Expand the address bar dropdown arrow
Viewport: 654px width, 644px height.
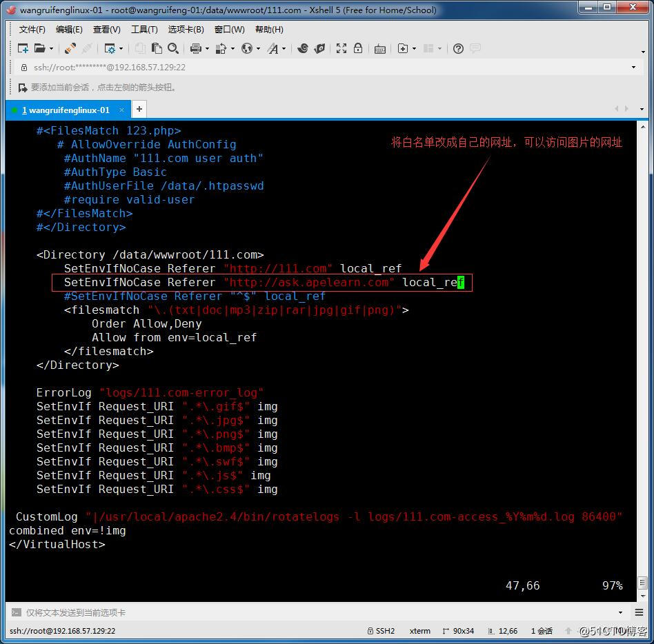pyautogui.click(x=633, y=67)
